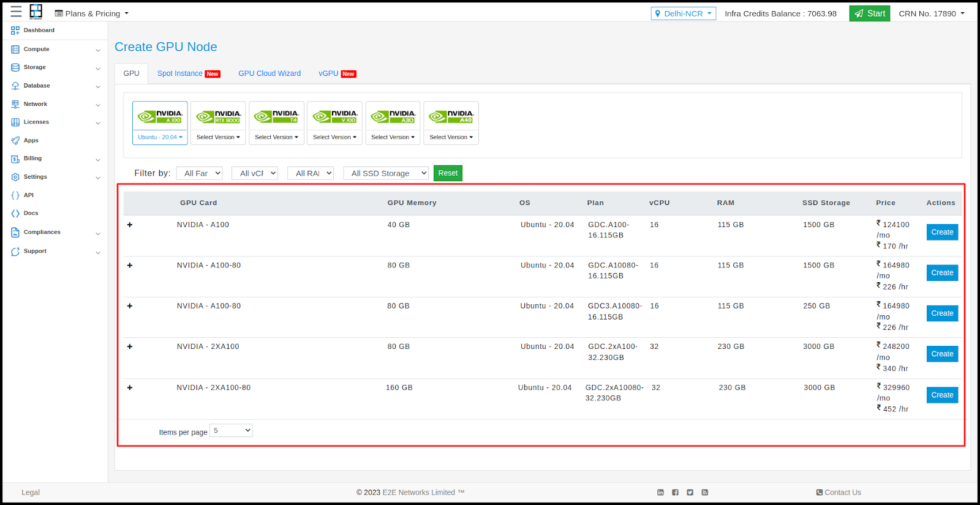This screenshot has height=505, width=980.
Task: Click the Compute server icon in sidebar
Action: (x=15, y=50)
